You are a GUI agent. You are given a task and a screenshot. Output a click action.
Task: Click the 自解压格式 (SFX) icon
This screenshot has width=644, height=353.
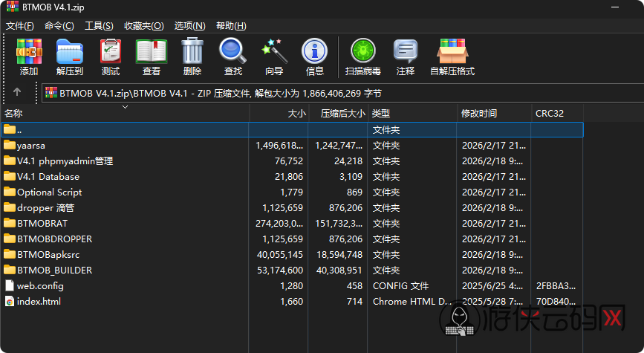click(x=452, y=56)
